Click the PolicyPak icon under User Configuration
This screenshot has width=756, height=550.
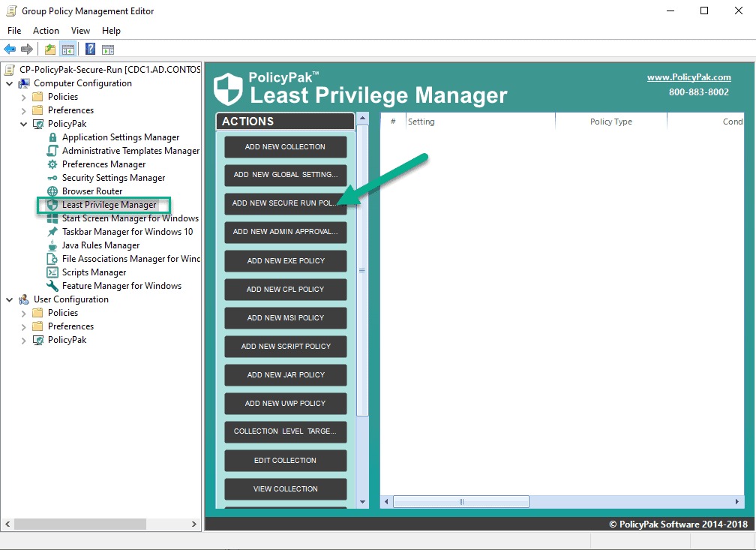38,340
